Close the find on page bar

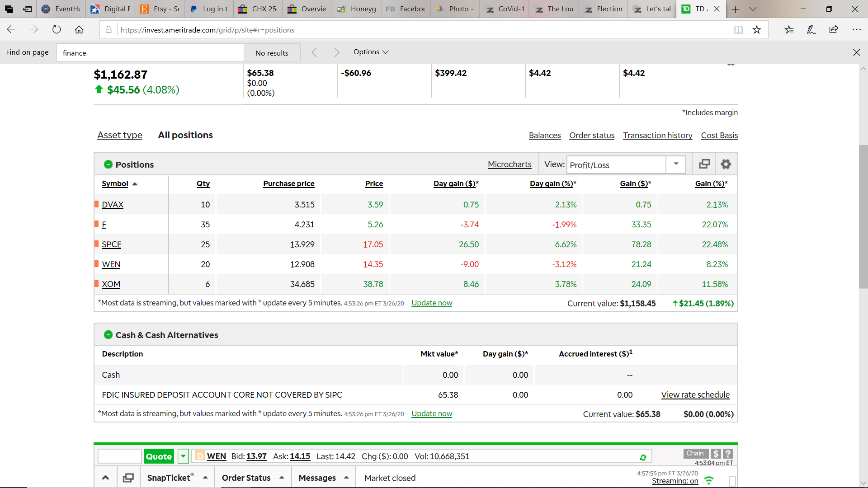tap(856, 52)
